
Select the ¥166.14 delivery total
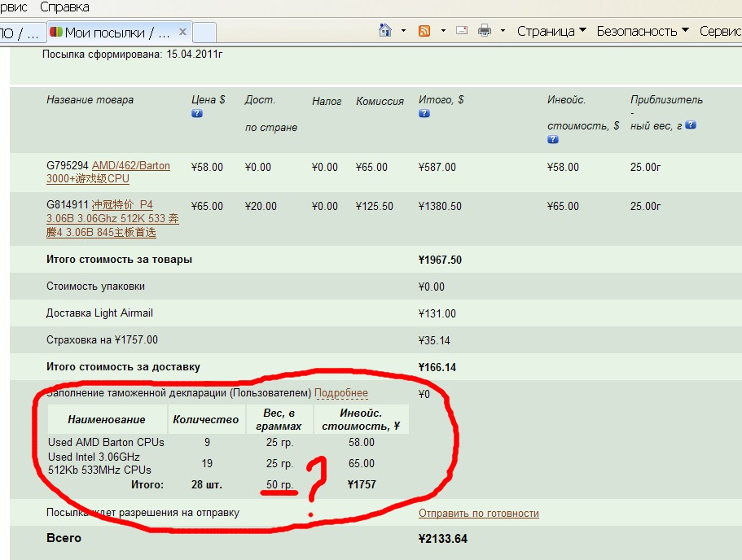point(437,368)
